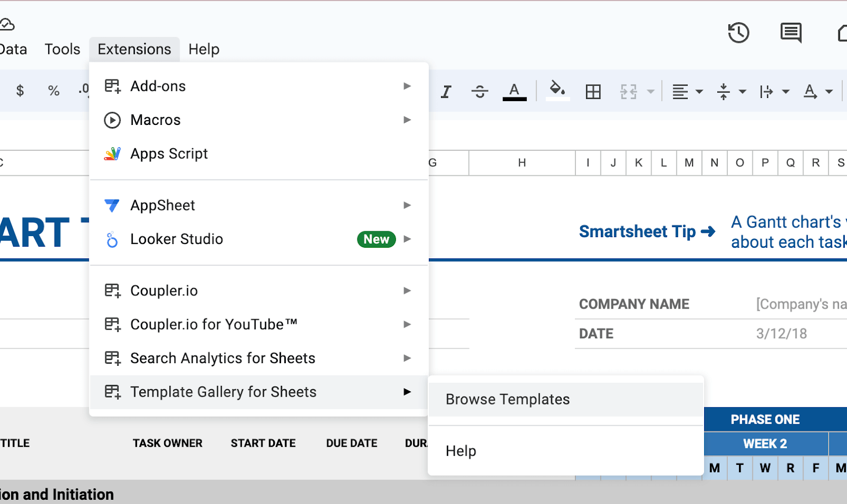Select column Q header

pos(790,163)
